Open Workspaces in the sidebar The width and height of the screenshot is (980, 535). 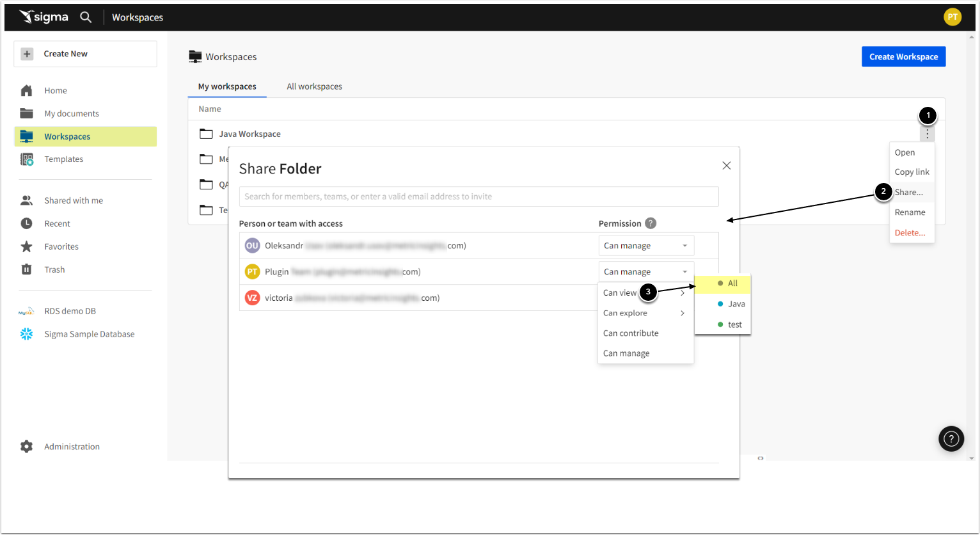coord(85,136)
